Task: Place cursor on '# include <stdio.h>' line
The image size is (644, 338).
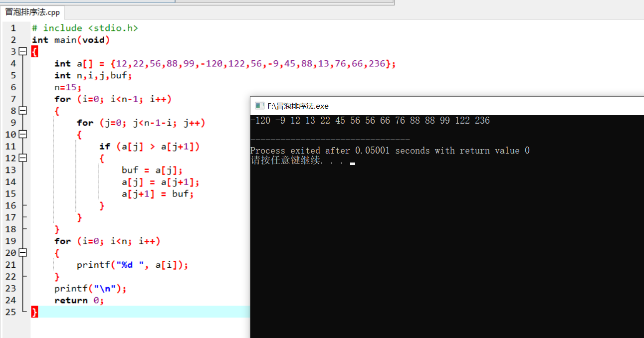Action: pyautogui.click(x=85, y=28)
